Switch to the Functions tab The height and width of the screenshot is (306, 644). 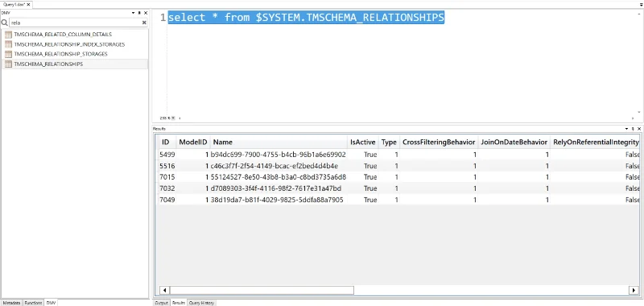click(x=33, y=303)
